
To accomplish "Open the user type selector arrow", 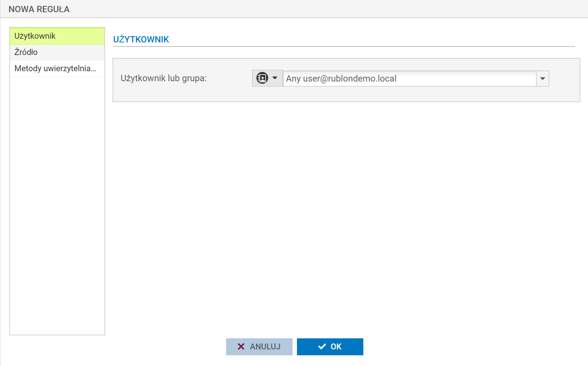I will pos(275,78).
